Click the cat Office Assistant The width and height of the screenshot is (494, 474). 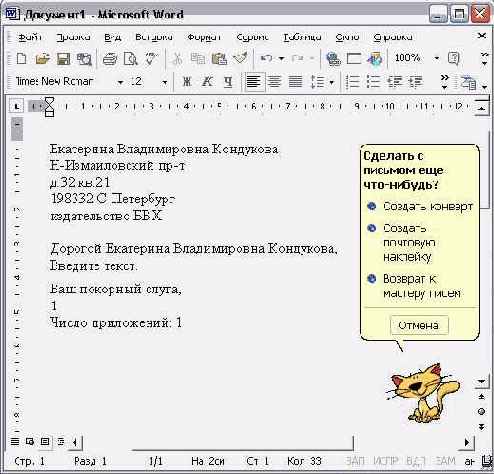[x=423, y=393]
